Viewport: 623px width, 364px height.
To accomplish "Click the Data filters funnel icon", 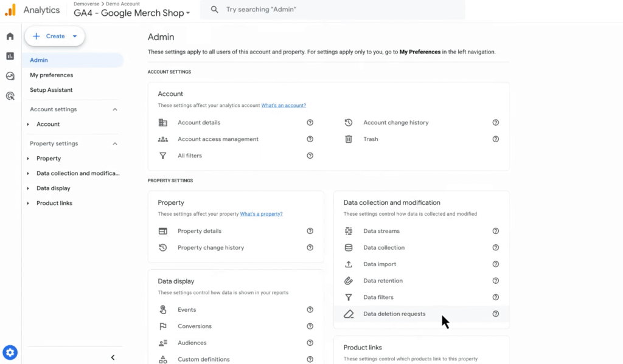I will click(349, 297).
